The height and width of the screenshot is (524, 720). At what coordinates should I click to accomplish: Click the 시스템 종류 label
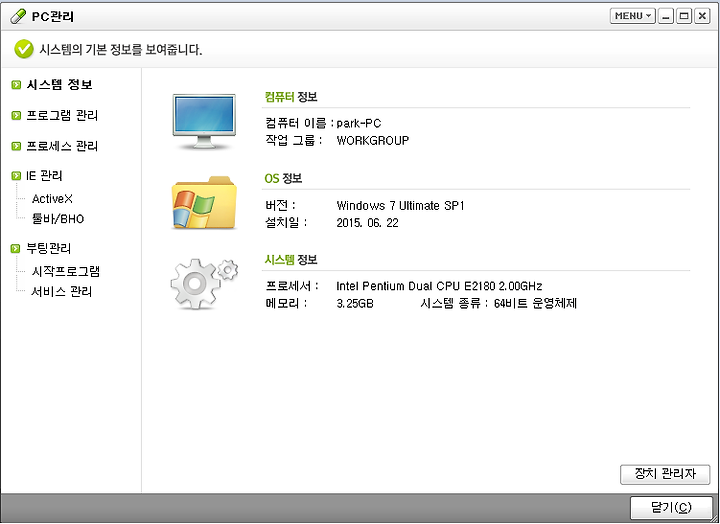click(x=455, y=304)
